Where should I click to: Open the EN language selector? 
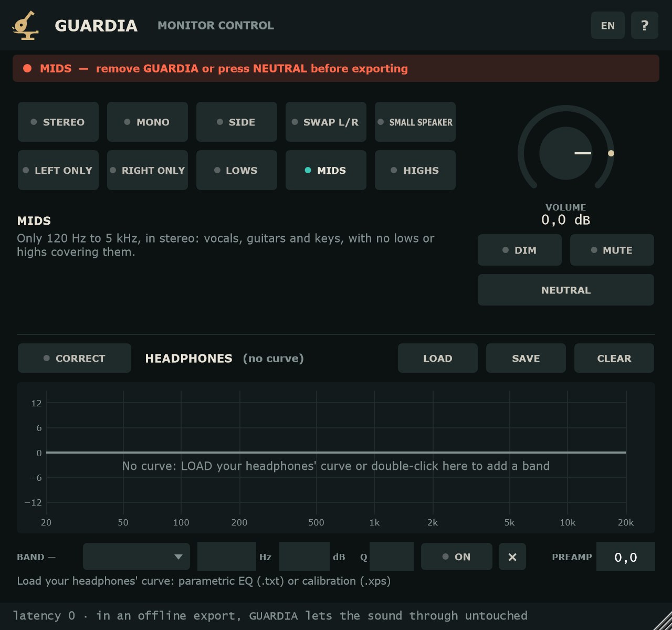[608, 25]
